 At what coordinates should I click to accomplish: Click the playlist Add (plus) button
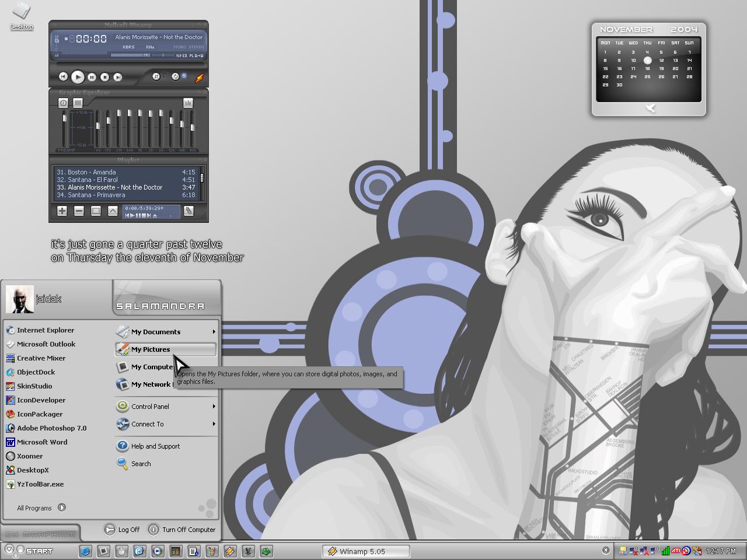point(62,211)
